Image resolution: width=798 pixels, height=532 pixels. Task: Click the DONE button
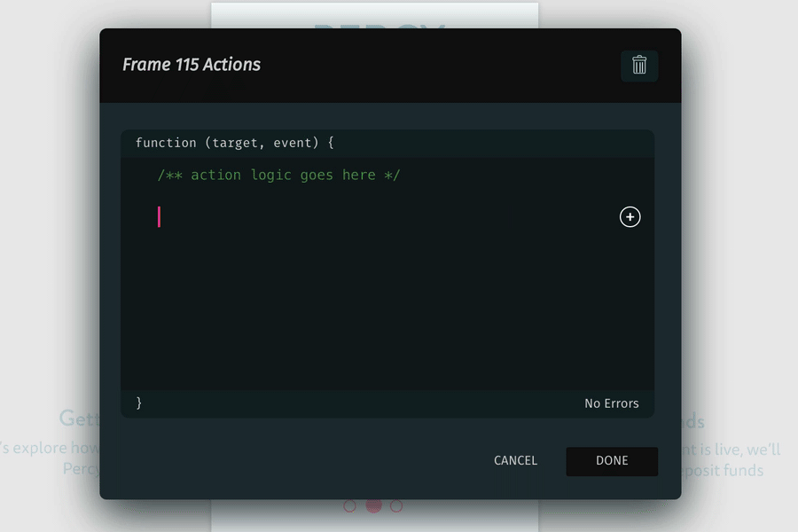coord(612,461)
